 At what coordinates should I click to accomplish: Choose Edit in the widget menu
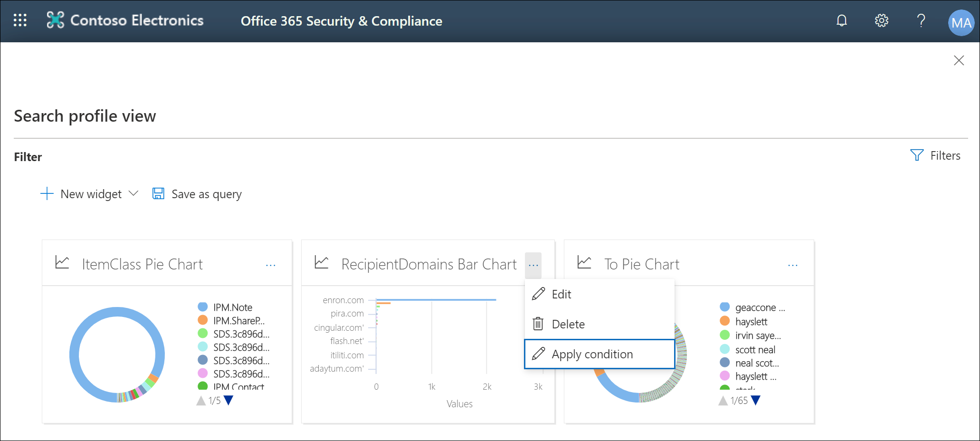[599, 294]
